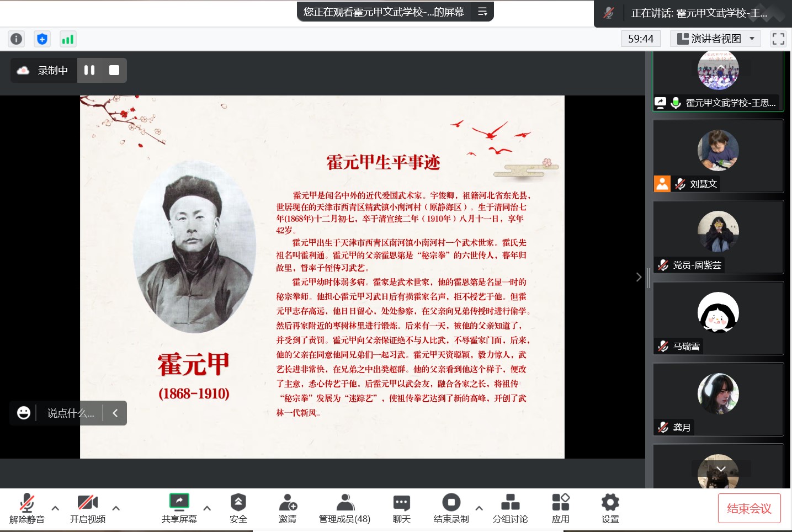Screen dimensions: 792x532
Task: Click the red 结束会议 button
Action: tap(749, 508)
